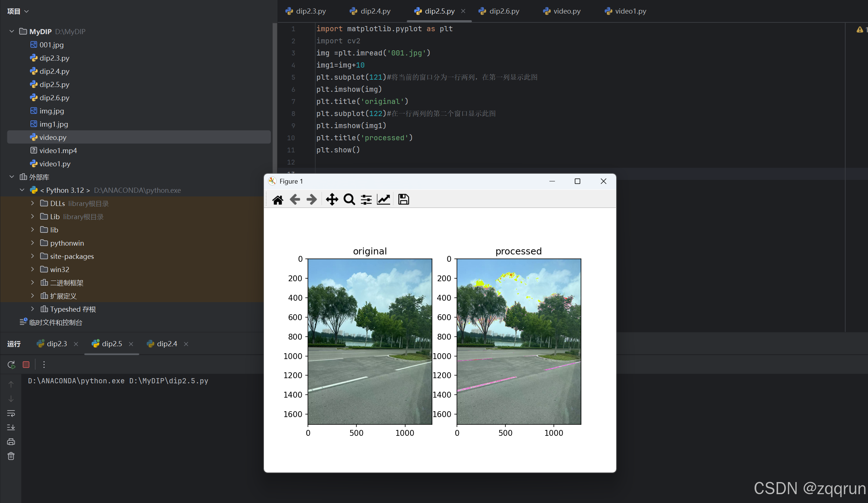Viewport: 868px width, 503px height.
Task: Click the Rerun icon in the Run panel
Action: point(11,365)
